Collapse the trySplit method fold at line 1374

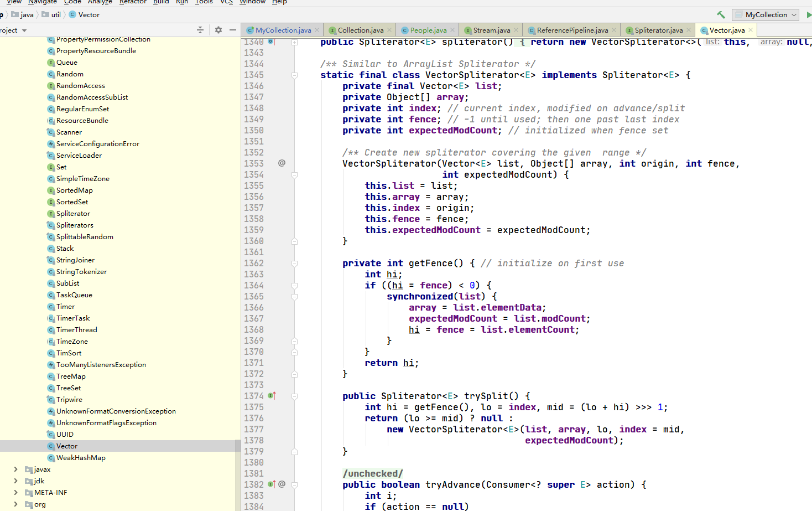[x=294, y=396]
